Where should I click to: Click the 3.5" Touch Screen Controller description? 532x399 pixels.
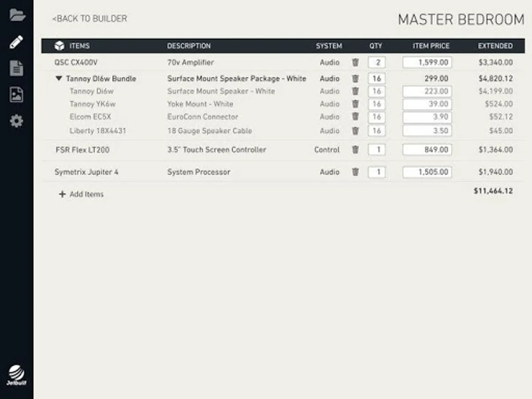(x=217, y=150)
